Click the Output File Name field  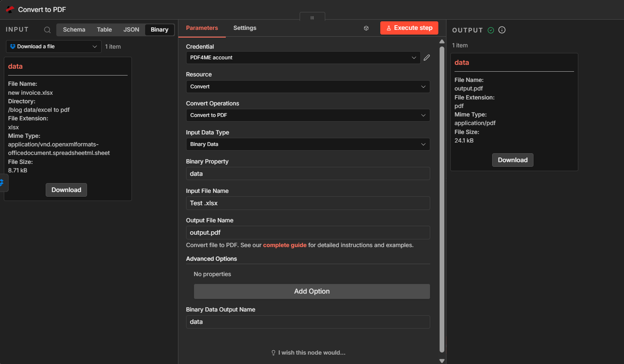pos(307,233)
